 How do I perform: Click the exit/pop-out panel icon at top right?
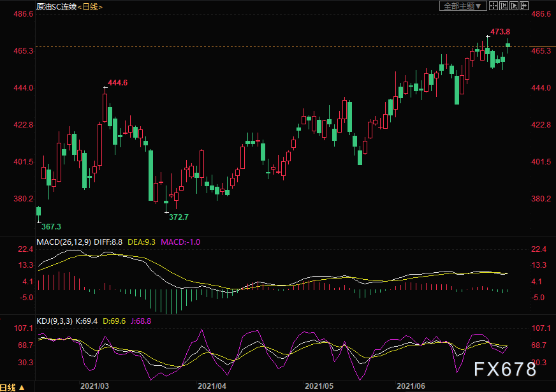[x=524, y=6]
